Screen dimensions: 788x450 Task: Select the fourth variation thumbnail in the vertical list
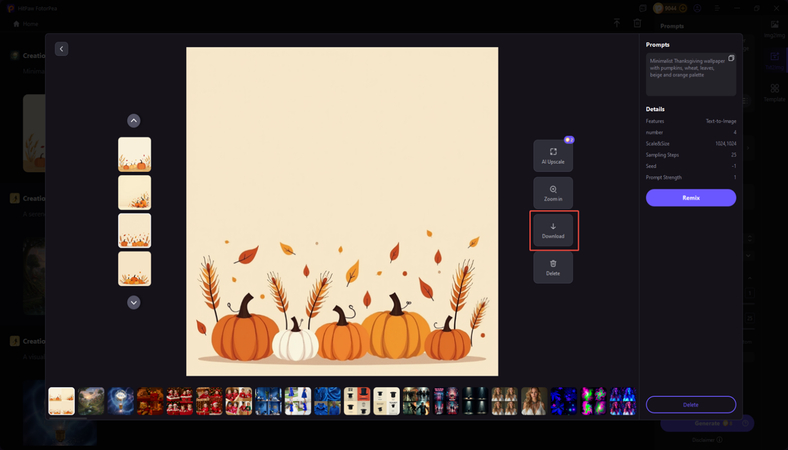pyautogui.click(x=134, y=268)
